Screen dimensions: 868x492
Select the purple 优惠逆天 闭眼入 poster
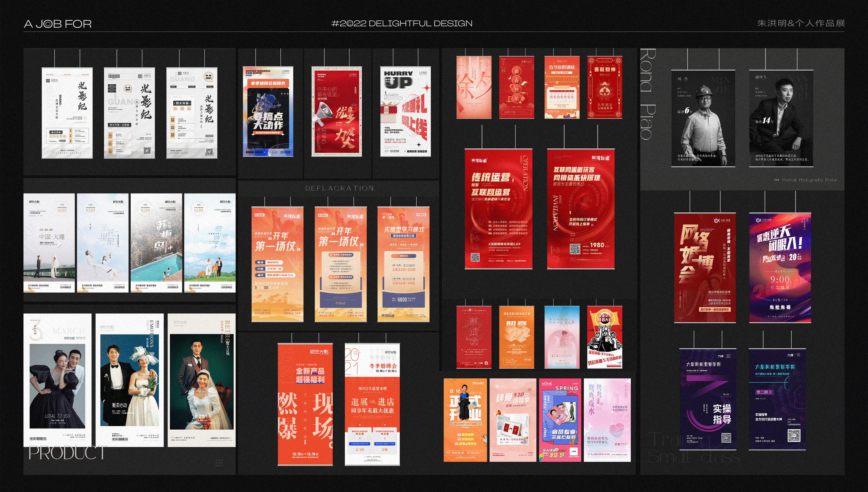[780, 268]
